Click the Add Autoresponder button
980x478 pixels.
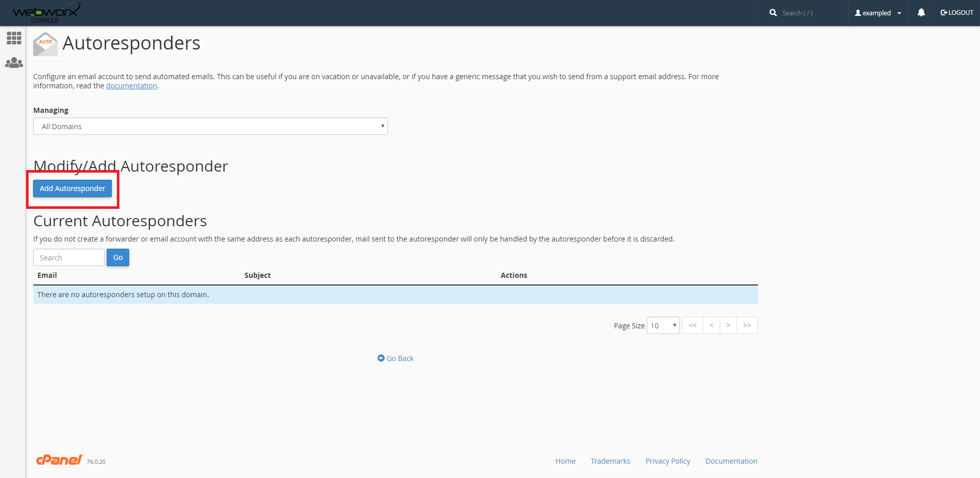(x=72, y=188)
